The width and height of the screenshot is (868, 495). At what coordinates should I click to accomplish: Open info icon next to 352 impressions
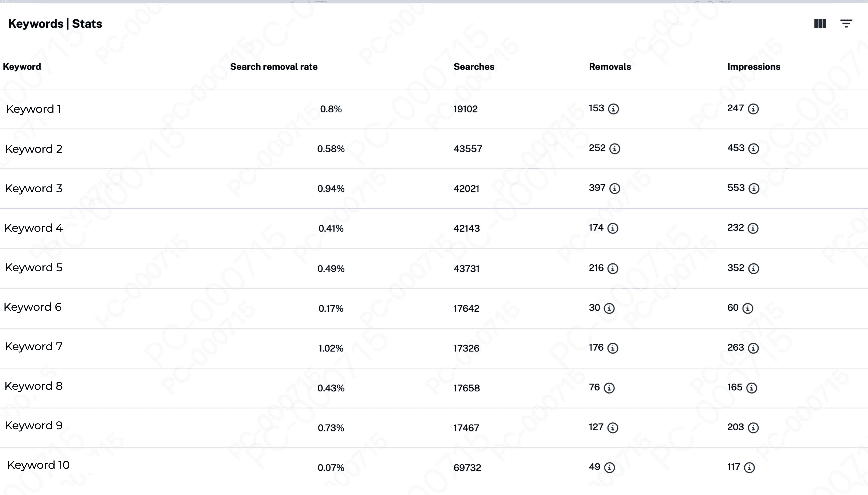(754, 269)
